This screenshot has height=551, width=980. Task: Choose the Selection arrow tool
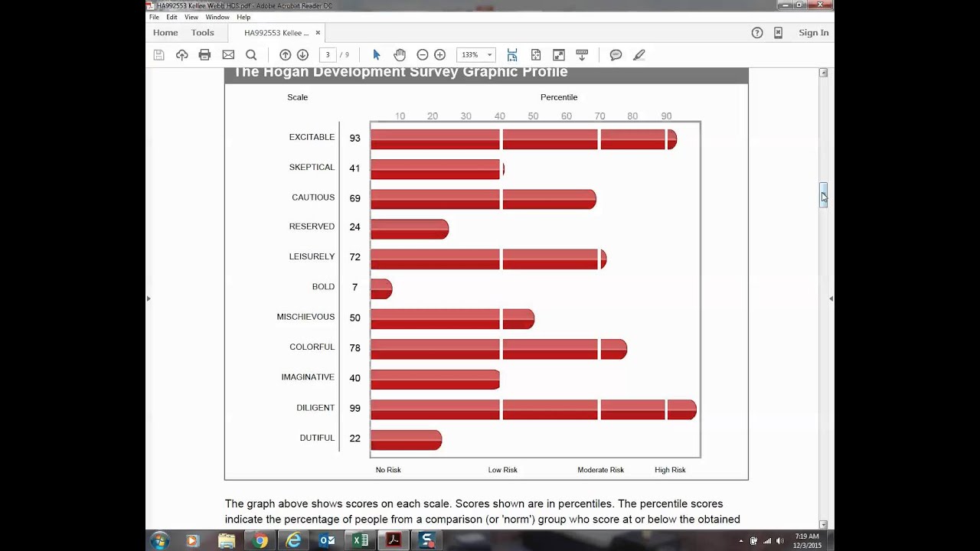point(376,54)
